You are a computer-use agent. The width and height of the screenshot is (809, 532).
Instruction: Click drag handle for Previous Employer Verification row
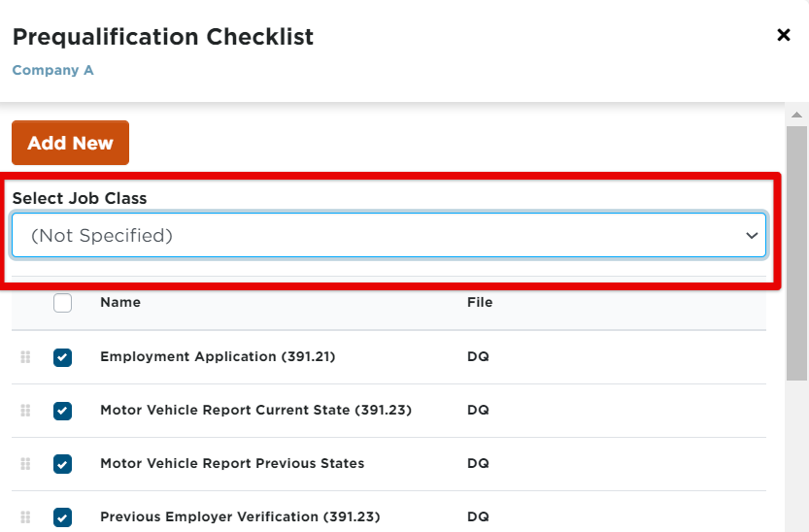point(26,517)
